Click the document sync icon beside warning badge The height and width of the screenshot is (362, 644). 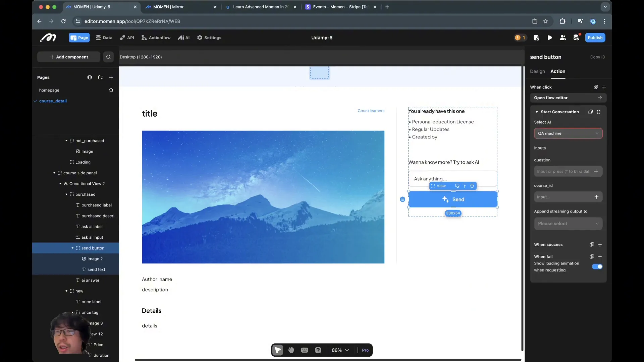point(536,38)
